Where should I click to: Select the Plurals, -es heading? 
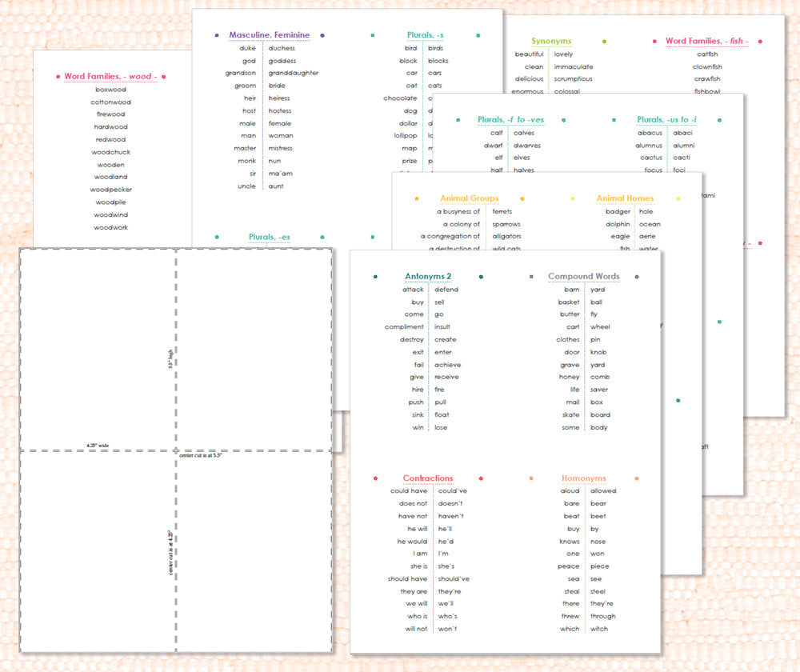click(270, 237)
